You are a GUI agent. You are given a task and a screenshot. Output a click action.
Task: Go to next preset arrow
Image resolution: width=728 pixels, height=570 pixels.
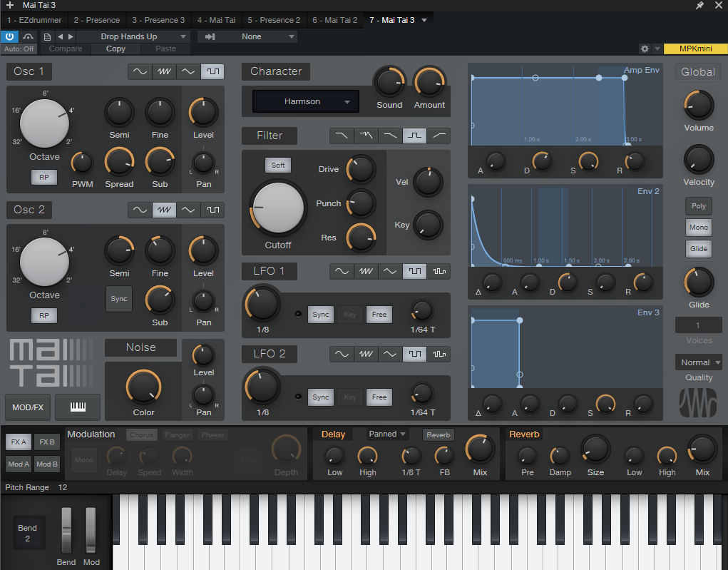pos(71,36)
